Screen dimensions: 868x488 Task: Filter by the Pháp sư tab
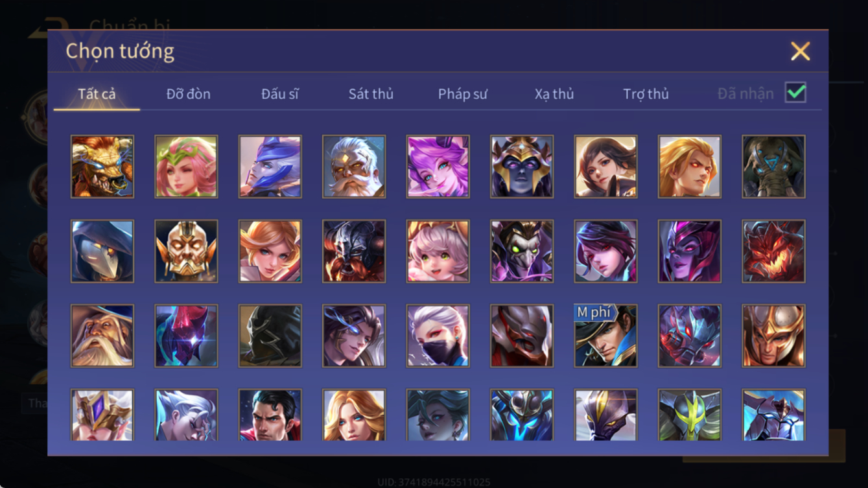pyautogui.click(x=462, y=94)
